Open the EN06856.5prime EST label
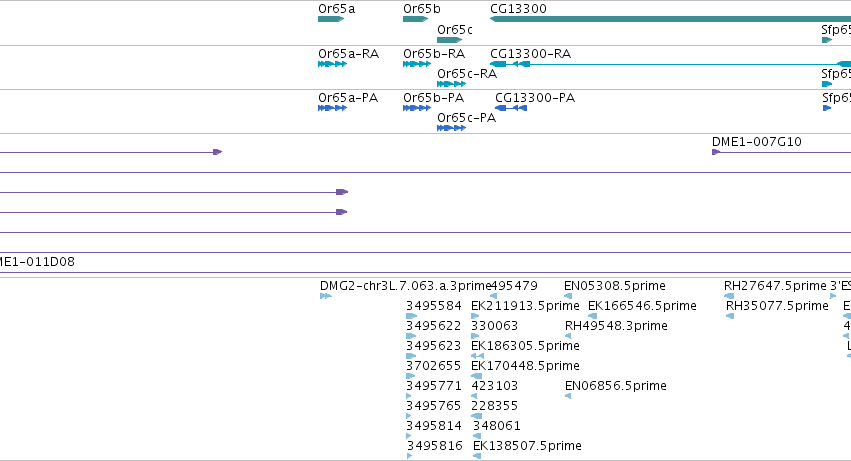The height and width of the screenshot is (461, 851). 615,386
